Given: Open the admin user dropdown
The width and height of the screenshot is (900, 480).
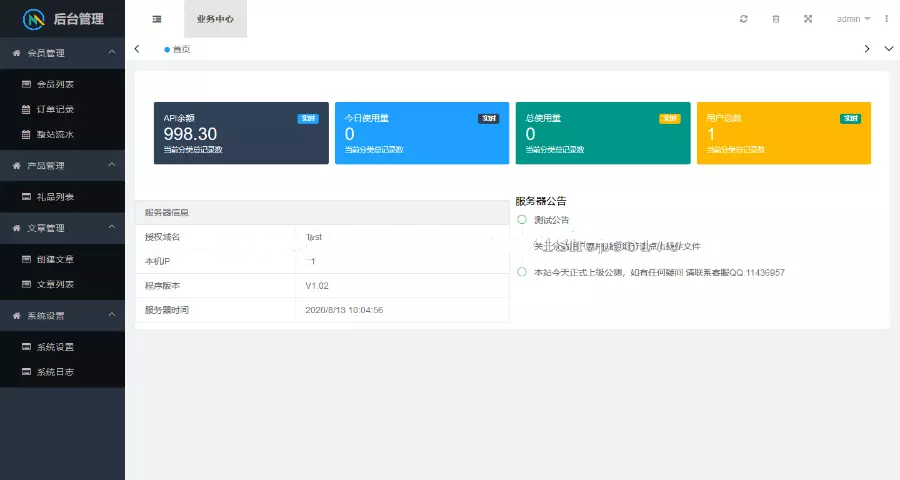Looking at the screenshot, I should coord(853,19).
